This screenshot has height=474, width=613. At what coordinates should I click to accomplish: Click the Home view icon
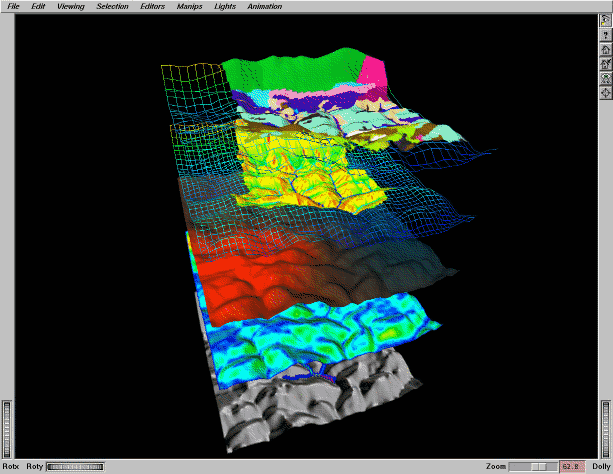pyautogui.click(x=605, y=49)
